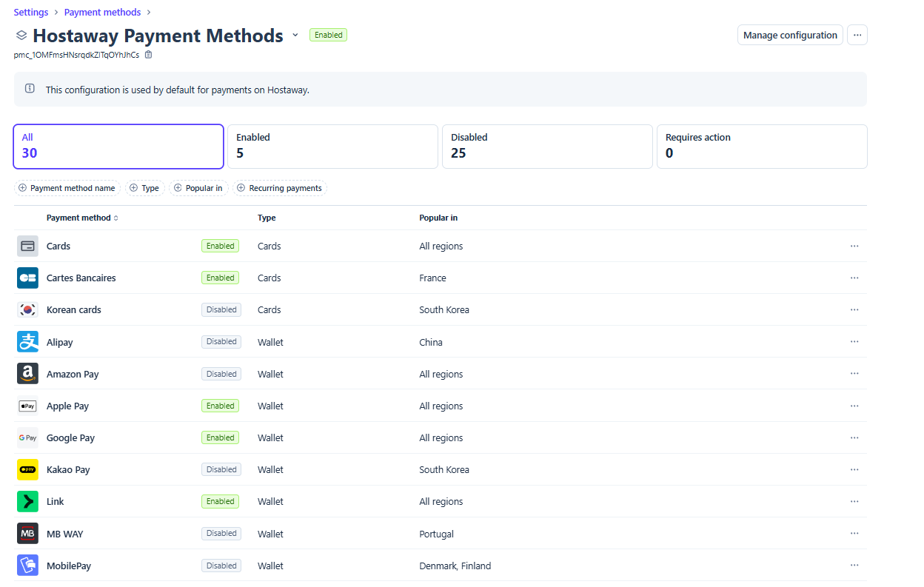Viewport: 924px width, 587px height.
Task: Expand the Hostaway Payment Methods configuration dropdown
Action: (295, 36)
